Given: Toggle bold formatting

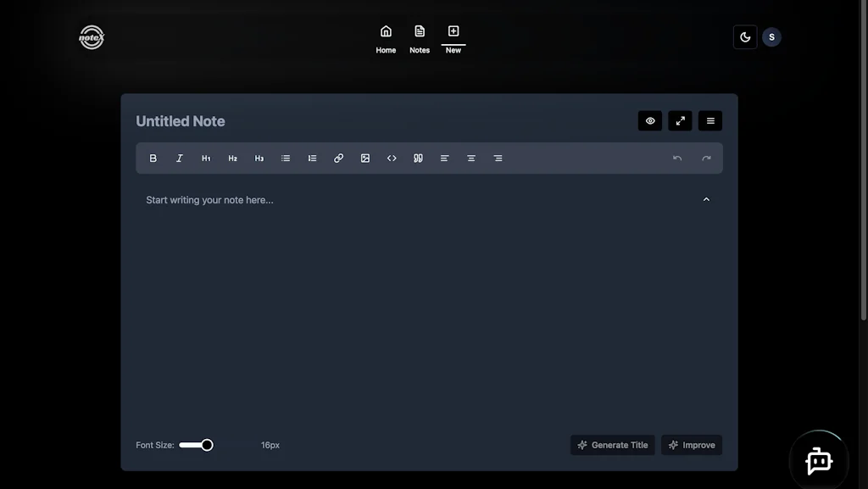Looking at the screenshot, I should pyautogui.click(x=153, y=158).
